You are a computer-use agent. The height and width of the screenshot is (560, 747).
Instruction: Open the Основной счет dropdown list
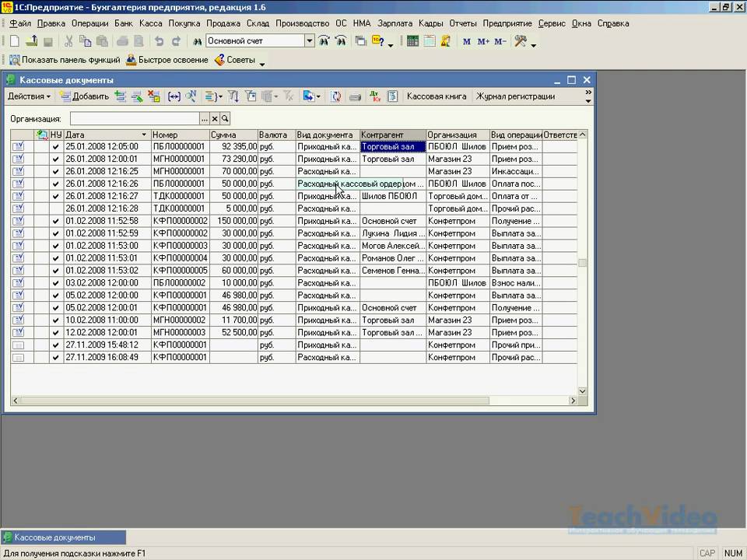click(309, 41)
